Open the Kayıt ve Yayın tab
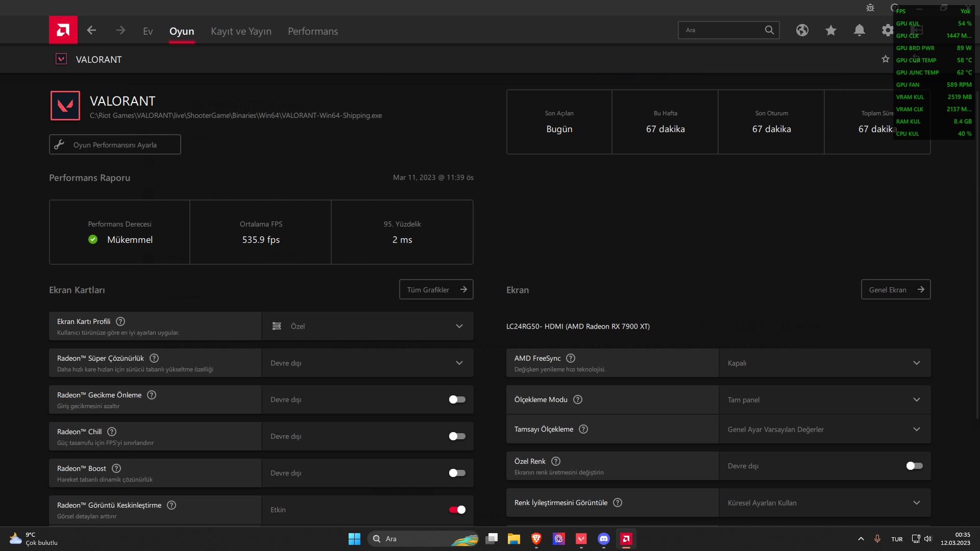 point(241,31)
